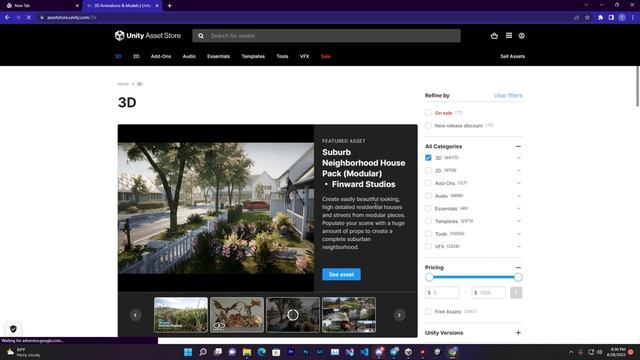Check the Templates category checkbox
Screen dimensions: 640x360
tap(428, 221)
